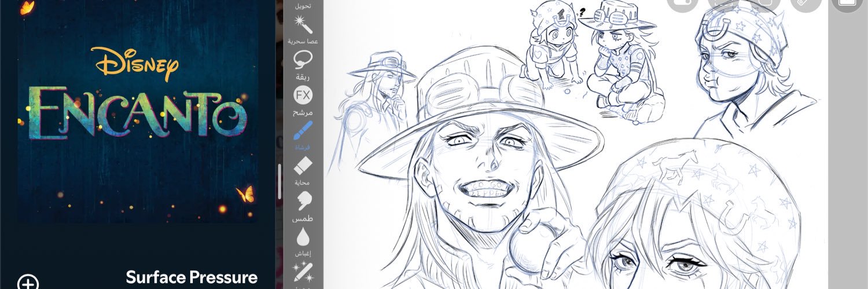868x289 pixels.
Task: Select the Smudge finger tool
Action: (303, 202)
